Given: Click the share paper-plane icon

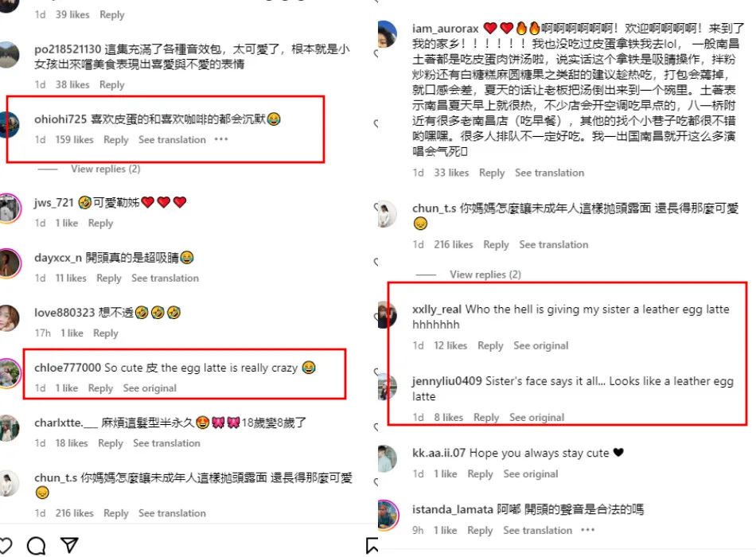Looking at the screenshot, I should tap(69, 545).
